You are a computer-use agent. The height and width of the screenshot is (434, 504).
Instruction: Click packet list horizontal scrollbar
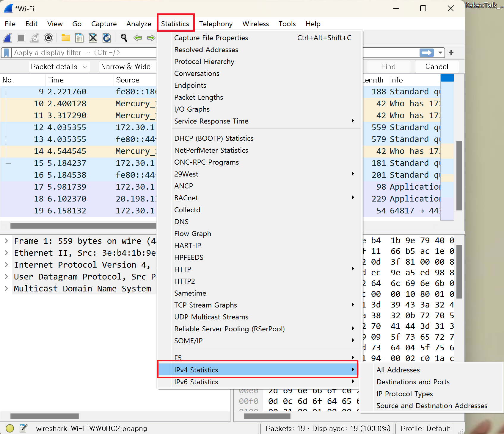(83, 226)
